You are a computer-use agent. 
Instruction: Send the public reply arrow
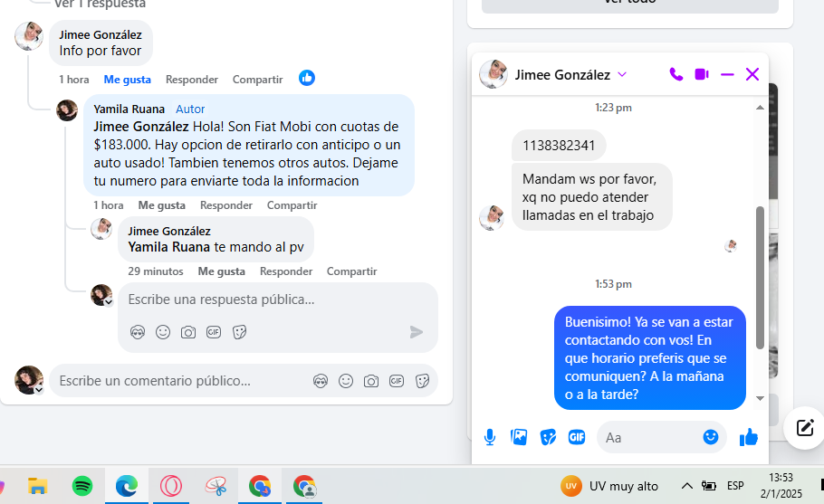point(417,332)
